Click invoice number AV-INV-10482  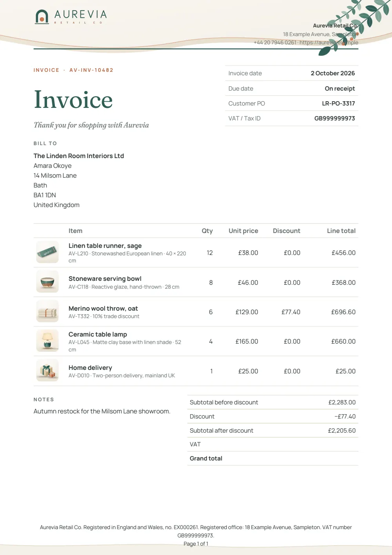[91, 70]
